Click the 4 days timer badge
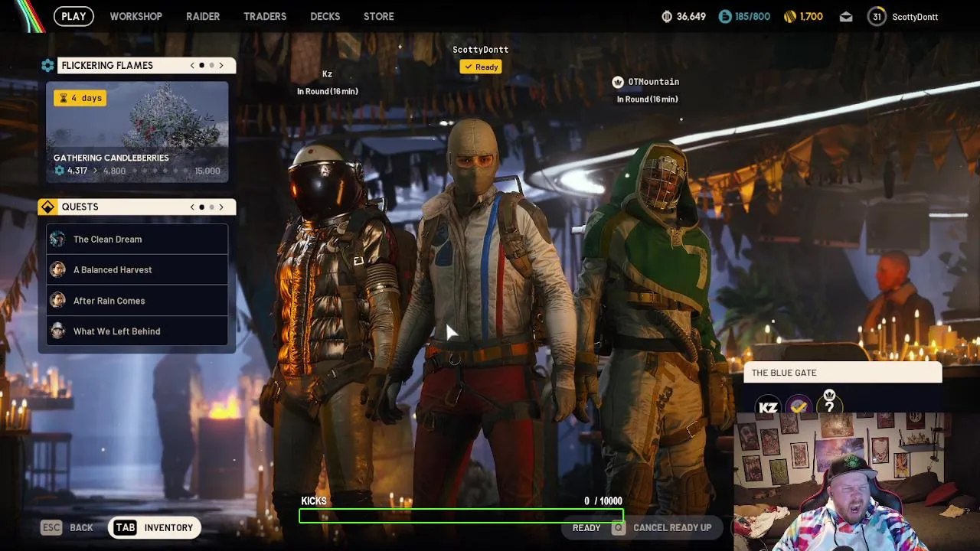 click(80, 98)
